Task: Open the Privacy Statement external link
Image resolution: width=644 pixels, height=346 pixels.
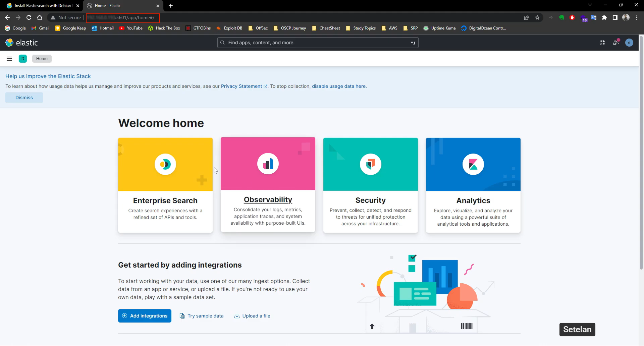Action: pos(241,86)
